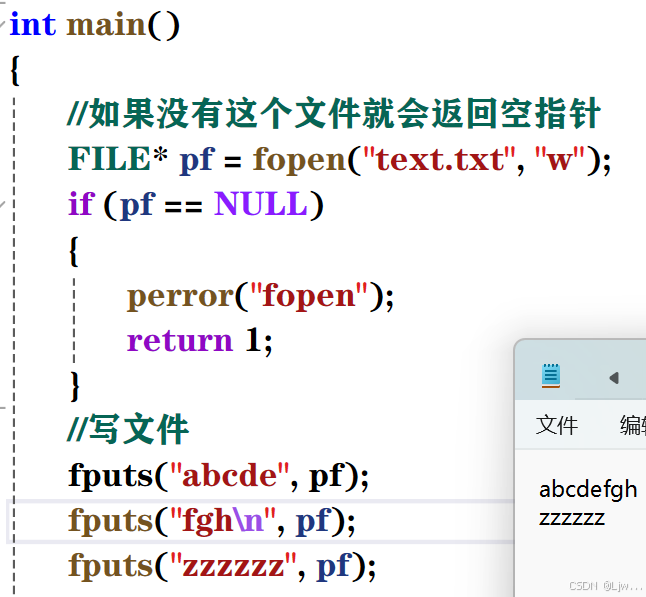Click the fputs("fgh\n", pf) line
The image size is (646, 597).
[212, 521]
